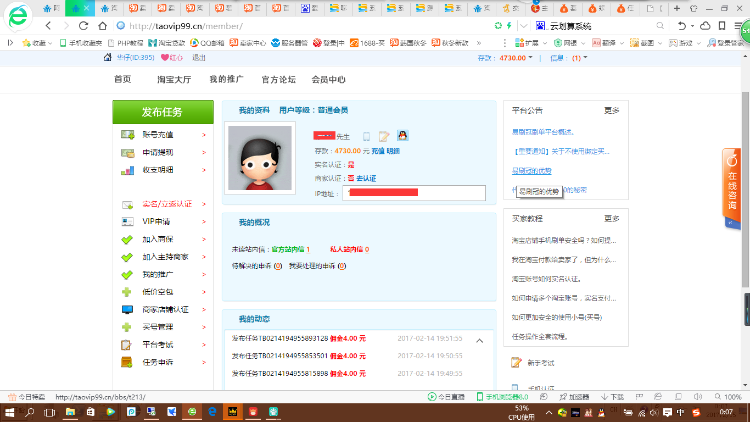Screen dimensions: 750x422
Task: Go to the browser home page icon
Action: click(102, 26)
